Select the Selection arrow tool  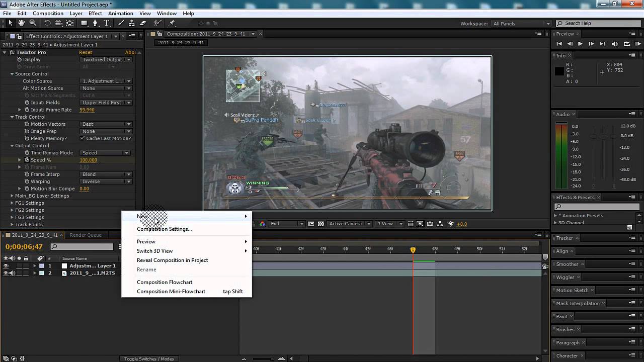click(10, 23)
